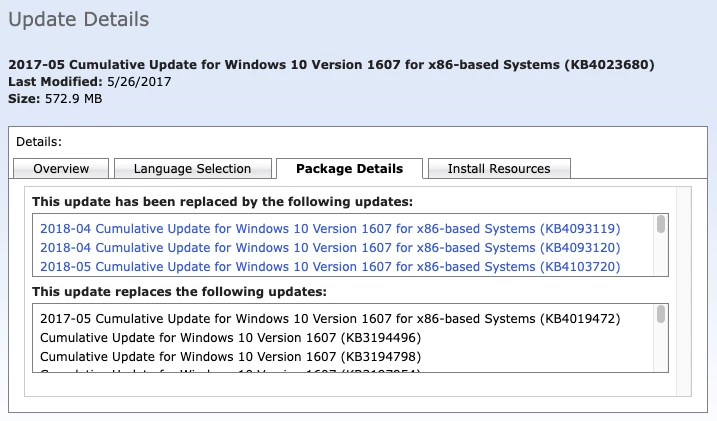Click the 2018-05 KB4103720 update link

[x=330, y=267]
